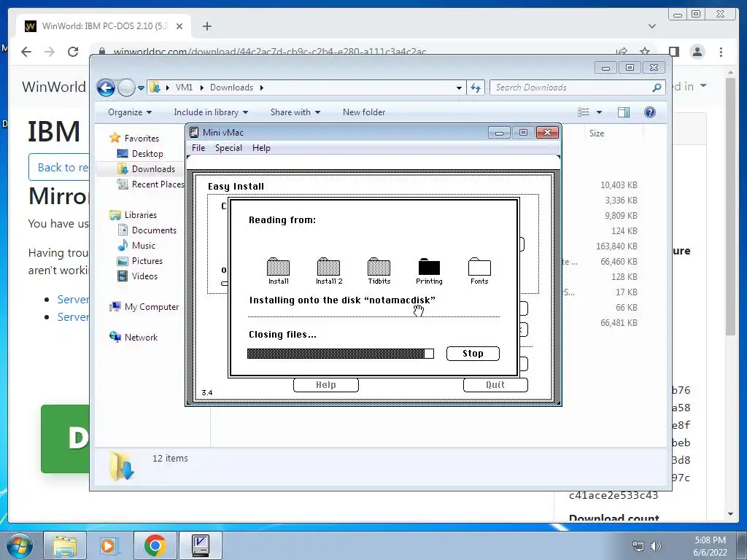The height and width of the screenshot is (560, 747).
Task: Open a new Chrome tab
Action: [206, 27]
